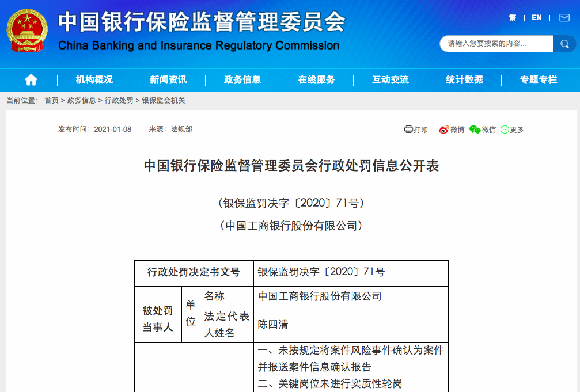Switch to traditional Chinese 繁
Screen dimensions: 580x392
512,17
